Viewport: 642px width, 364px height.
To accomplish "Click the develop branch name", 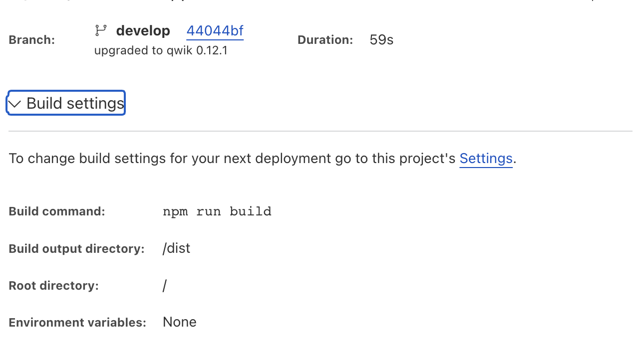I will (143, 31).
